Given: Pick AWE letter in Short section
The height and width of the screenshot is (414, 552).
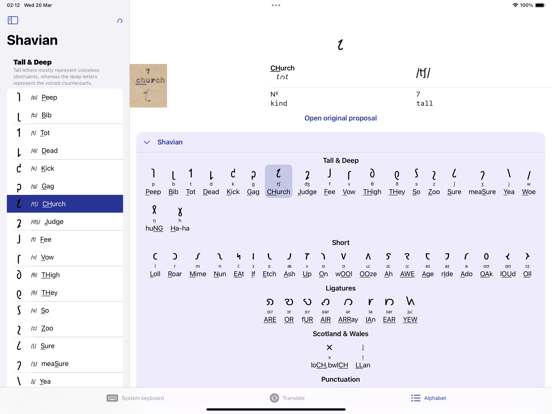Looking at the screenshot, I should point(407,265).
